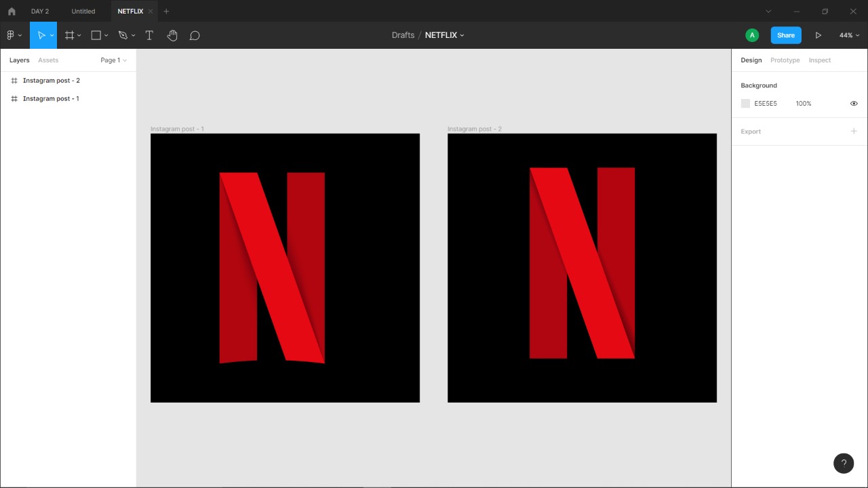Screen dimensions: 868x488
Task: Open the NETFLIX file name dropdown
Action: pos(462,35)
